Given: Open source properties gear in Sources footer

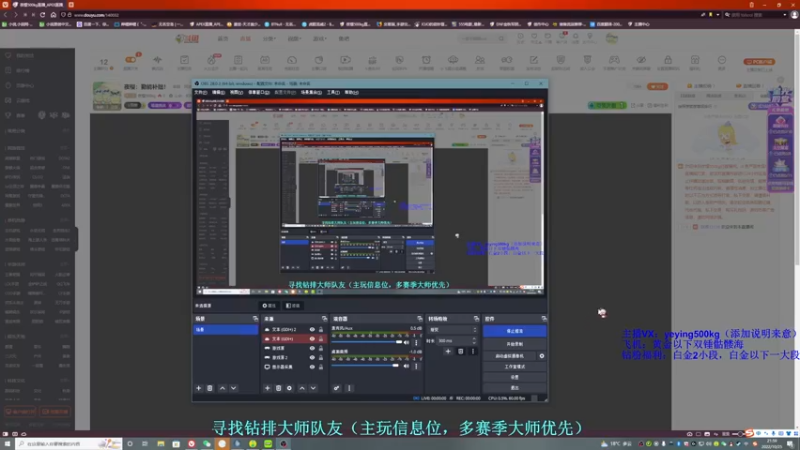Looking at the screenshot, I should click(289, 388).
